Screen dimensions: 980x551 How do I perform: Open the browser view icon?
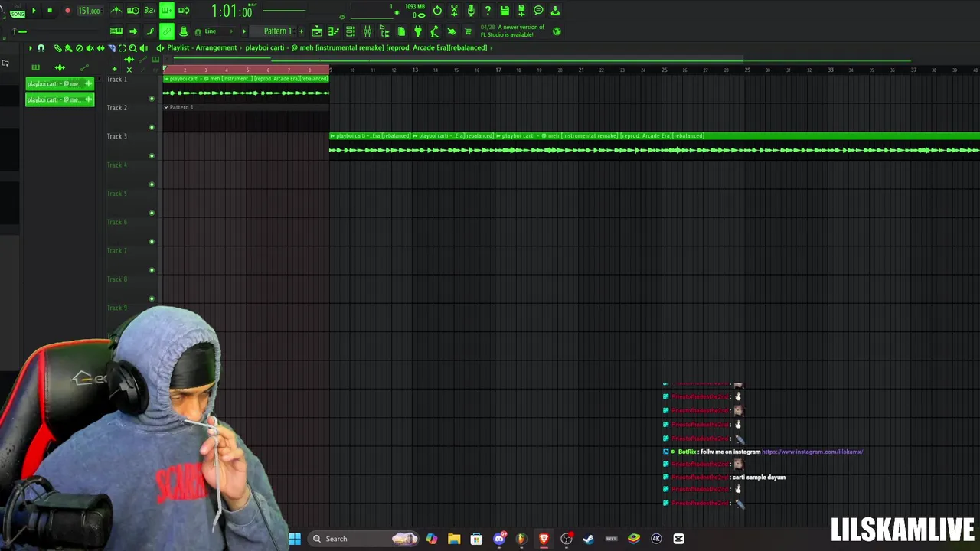[384, 31]
